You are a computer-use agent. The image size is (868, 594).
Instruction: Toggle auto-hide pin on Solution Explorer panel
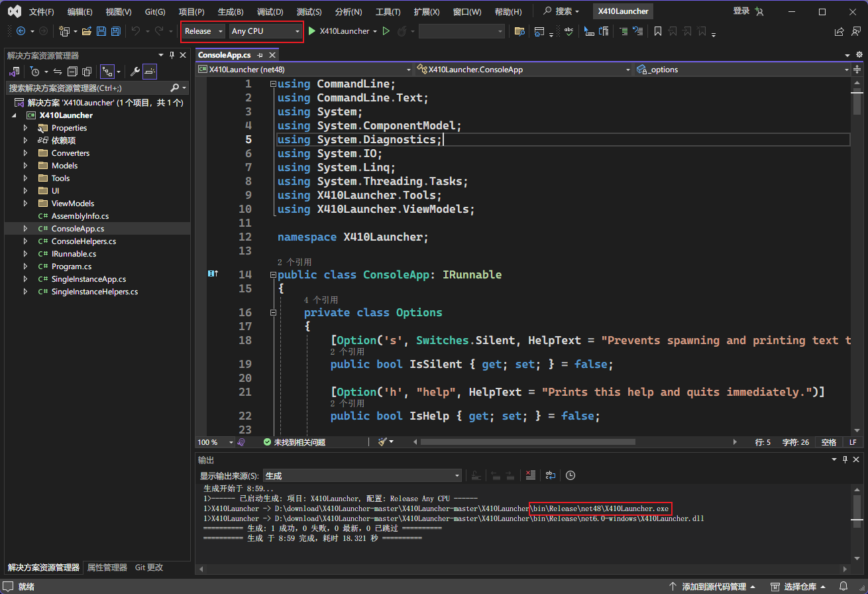coord(171,55)
